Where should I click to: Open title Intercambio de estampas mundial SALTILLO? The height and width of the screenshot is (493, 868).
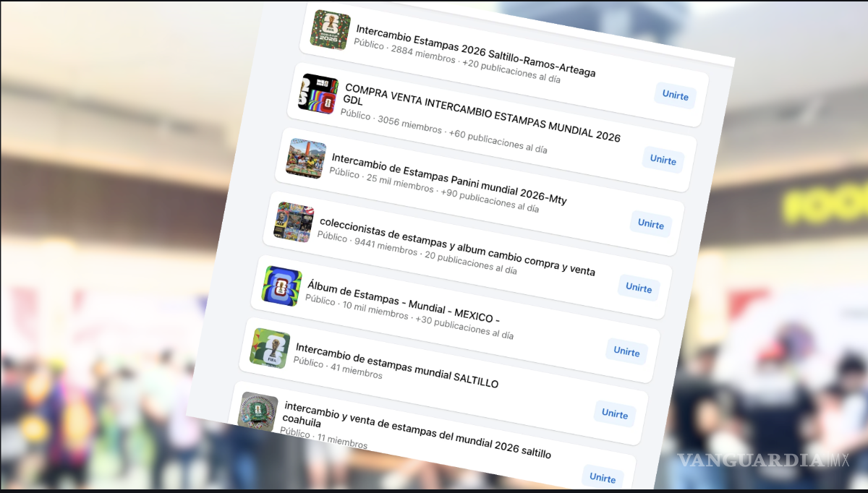click(396, 364)
